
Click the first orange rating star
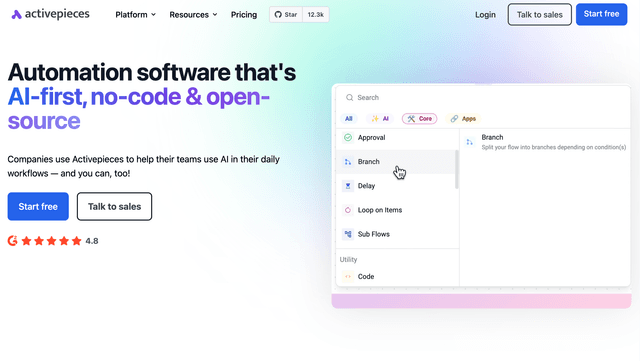click(27, 241)
